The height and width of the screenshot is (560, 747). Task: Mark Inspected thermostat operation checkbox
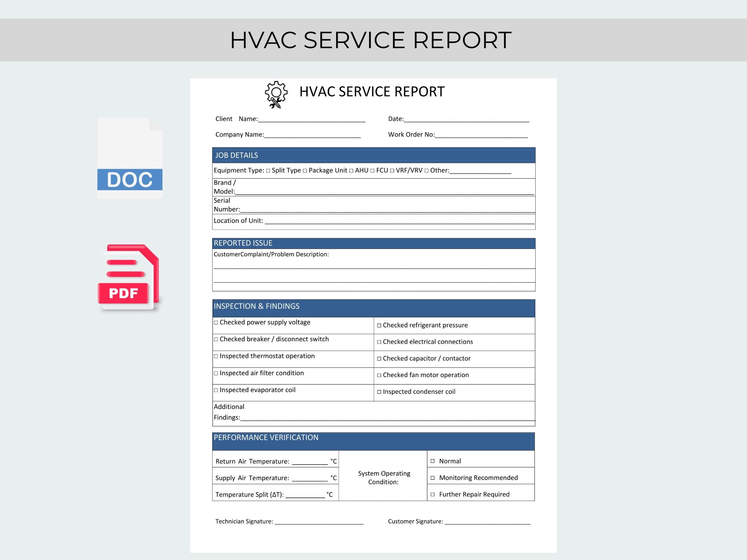[x=216, y=356]
